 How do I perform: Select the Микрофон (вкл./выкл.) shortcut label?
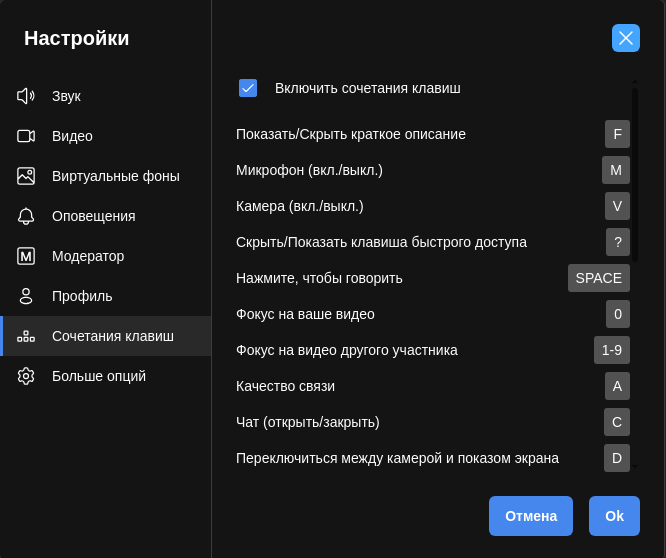click(309, 170)
